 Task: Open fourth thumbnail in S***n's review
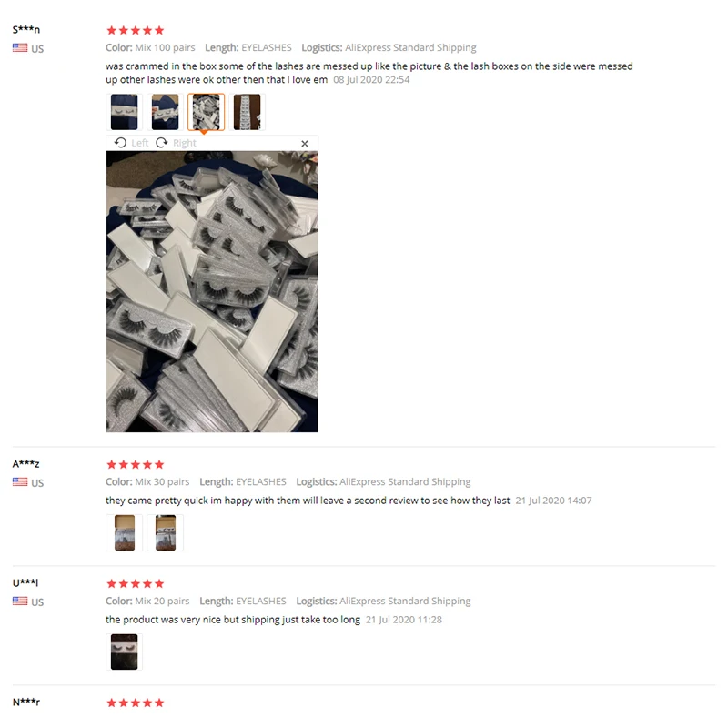point(247,112)
